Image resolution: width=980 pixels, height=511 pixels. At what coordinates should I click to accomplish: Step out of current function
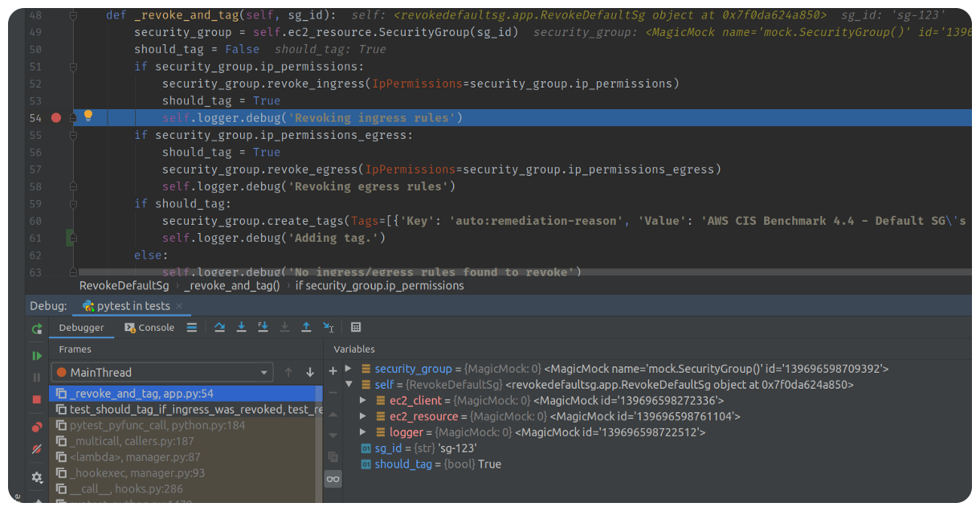point(306,327)
